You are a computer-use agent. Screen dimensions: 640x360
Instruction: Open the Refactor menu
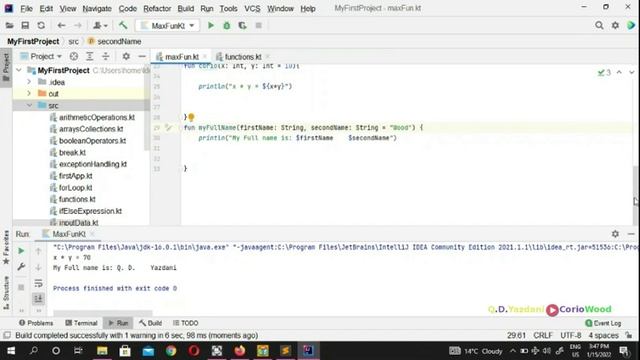click(157, 8)
